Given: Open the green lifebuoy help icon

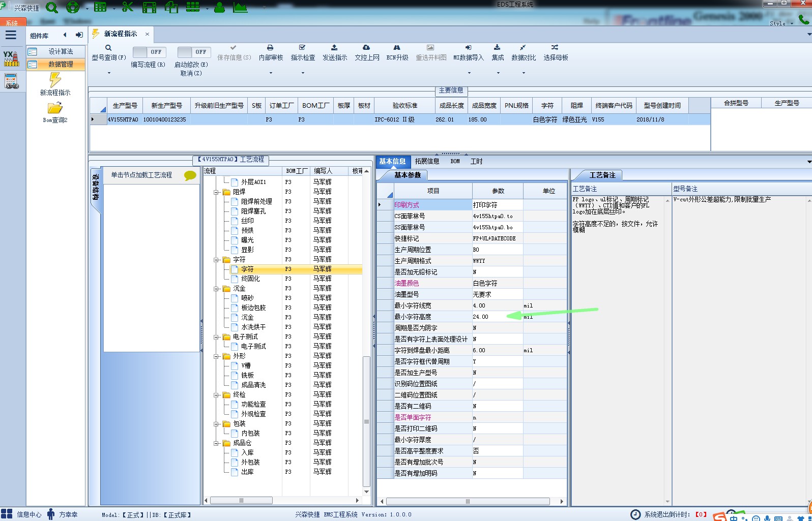Looking at the screenshot, I should [73, 7].
